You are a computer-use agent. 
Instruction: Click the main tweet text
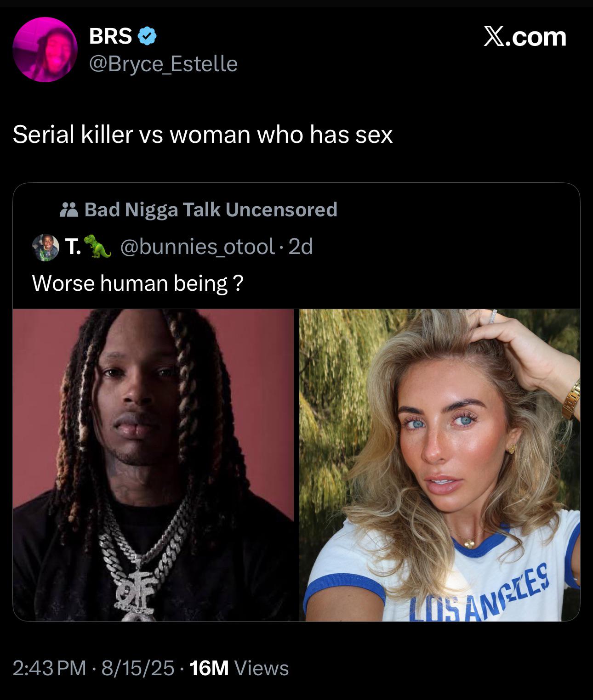pyautogui.click(x=203, y=135)
